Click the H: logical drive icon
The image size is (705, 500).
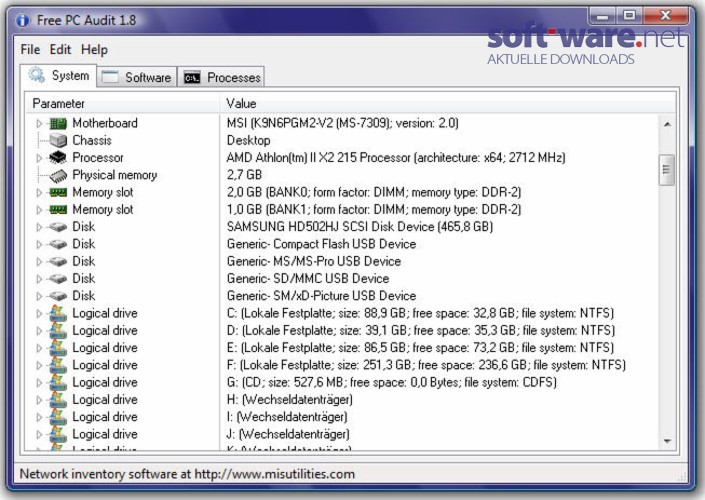point(58,400)
